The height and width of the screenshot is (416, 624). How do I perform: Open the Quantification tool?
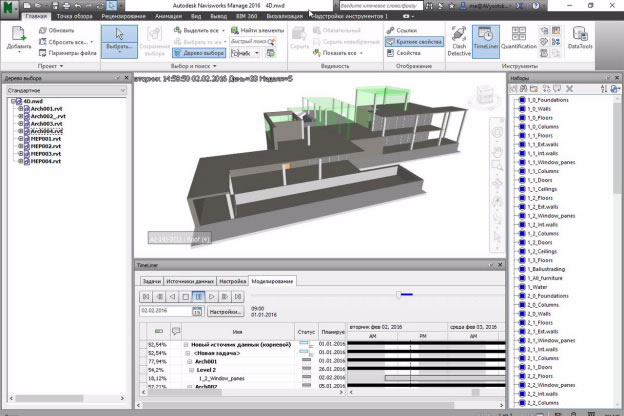coord(519,38)
